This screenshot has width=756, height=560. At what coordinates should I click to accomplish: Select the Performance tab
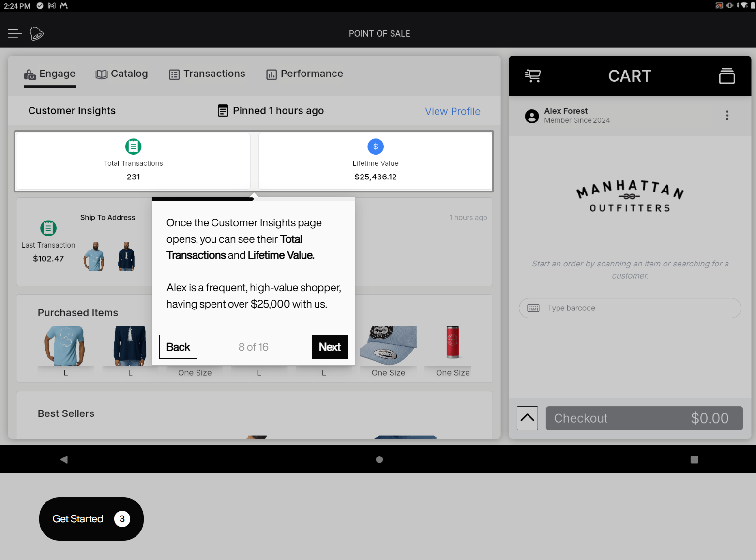[304, 74]
